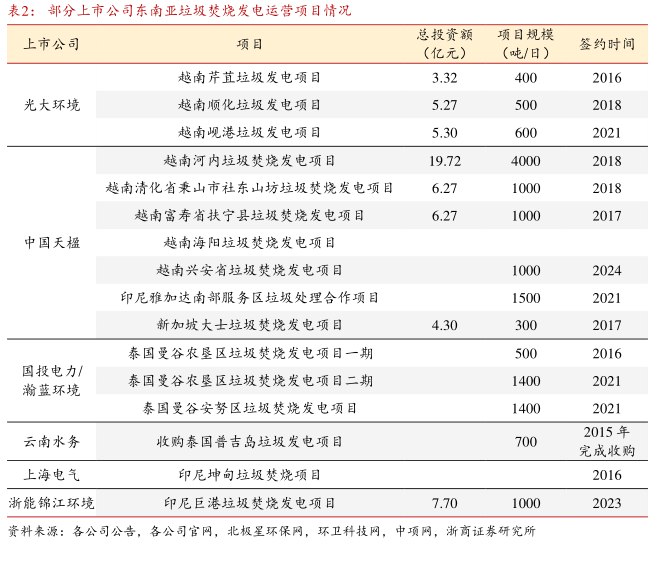Select the 项目 column header

pyautogui.click(x=250, y=44)
